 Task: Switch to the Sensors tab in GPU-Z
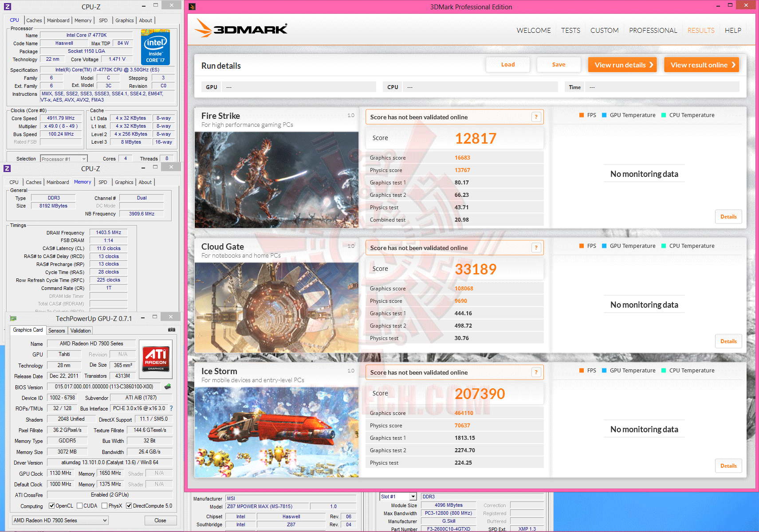57,331
